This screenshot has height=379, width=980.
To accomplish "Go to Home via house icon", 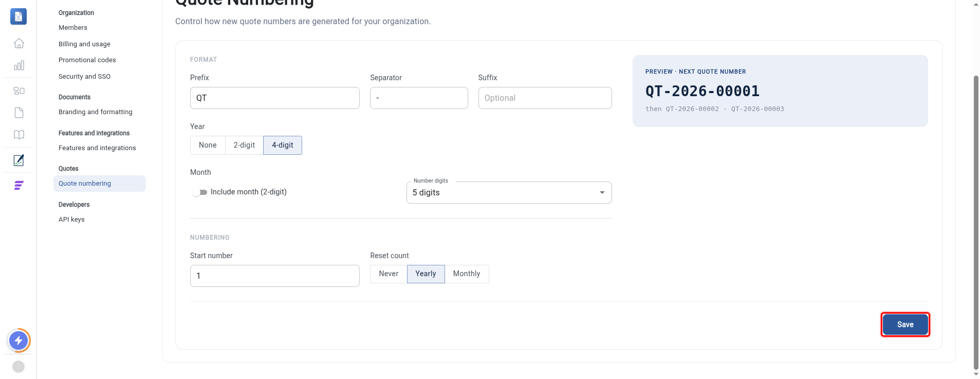I will click(x=19, y=43).
